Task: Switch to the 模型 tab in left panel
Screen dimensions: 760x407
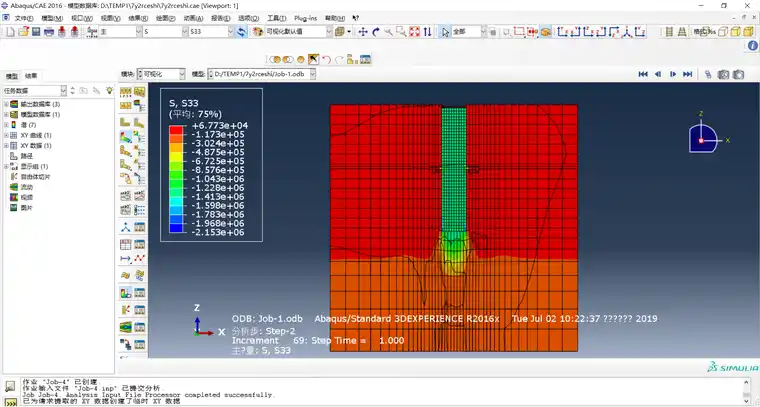Action: point(12,76)
